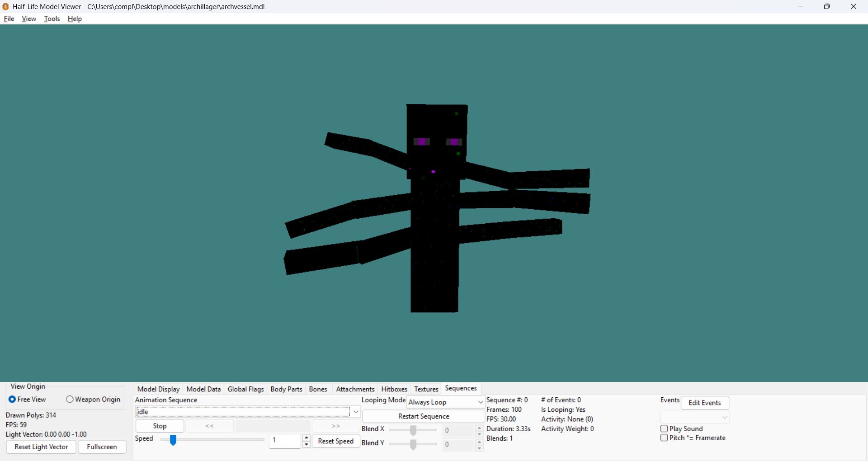
Task: Click the 'Drawn Polys: 314' readout
Action: (x=31, y=415)
